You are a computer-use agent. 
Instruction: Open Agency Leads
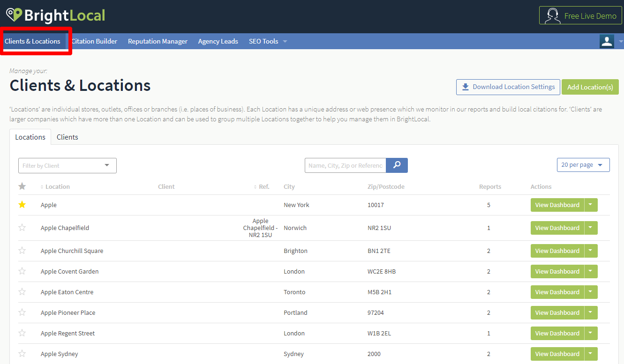click(x=218, y=41)
